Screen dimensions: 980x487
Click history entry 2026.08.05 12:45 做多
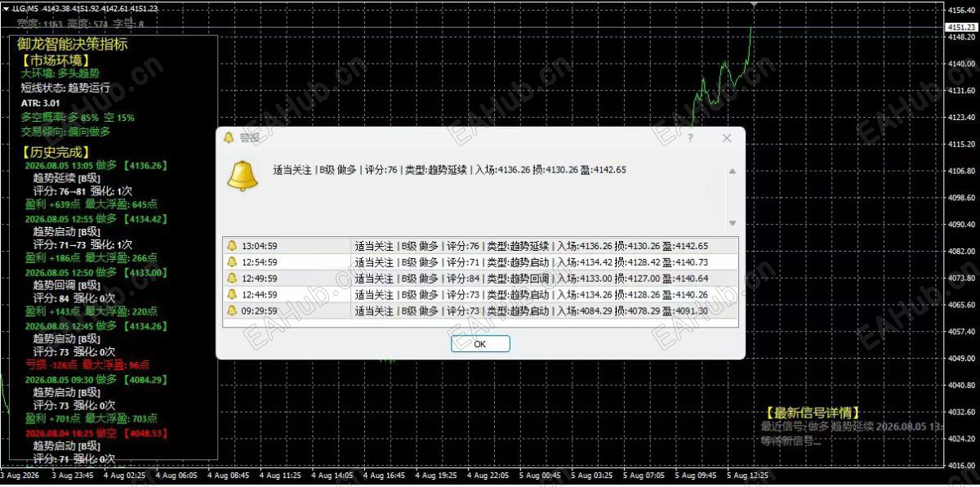click(96, 326)
